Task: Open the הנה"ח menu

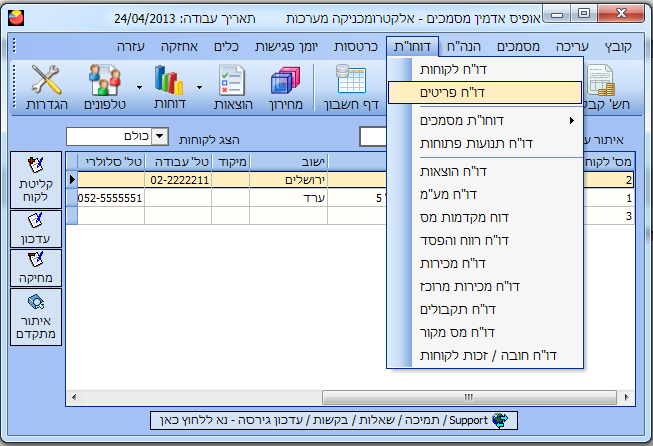Action: pyautogui.click(x=464, y=46)
